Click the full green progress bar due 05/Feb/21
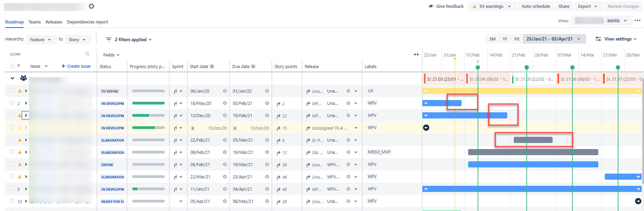Image resolution: width=644 pixels, height=211 pixels. point(148,103)
